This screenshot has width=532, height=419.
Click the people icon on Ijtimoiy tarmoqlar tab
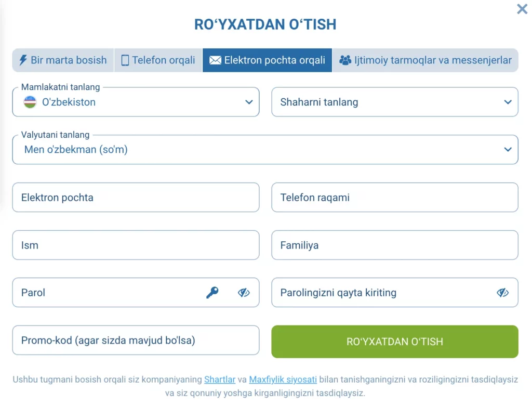344,60
